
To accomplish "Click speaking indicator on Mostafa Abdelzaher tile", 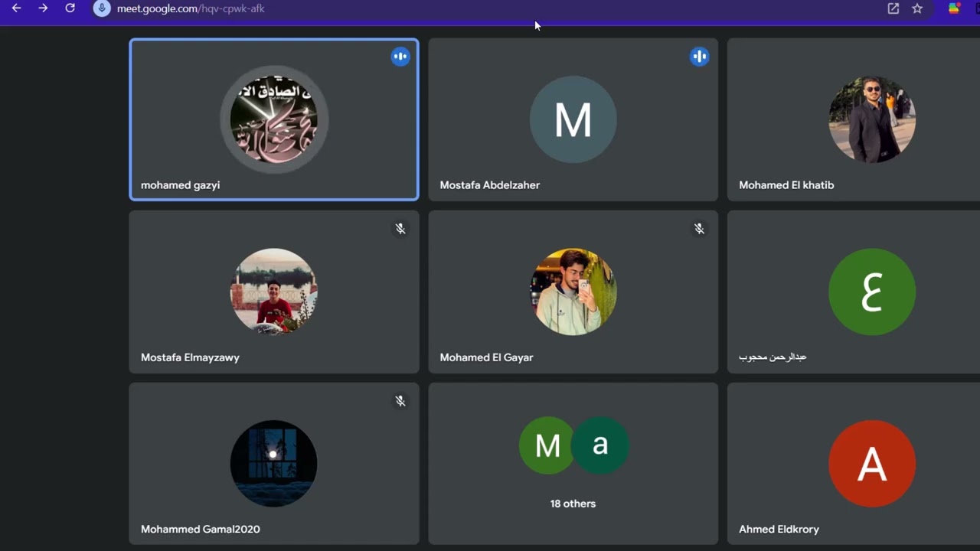I will (x=699, y=57).
